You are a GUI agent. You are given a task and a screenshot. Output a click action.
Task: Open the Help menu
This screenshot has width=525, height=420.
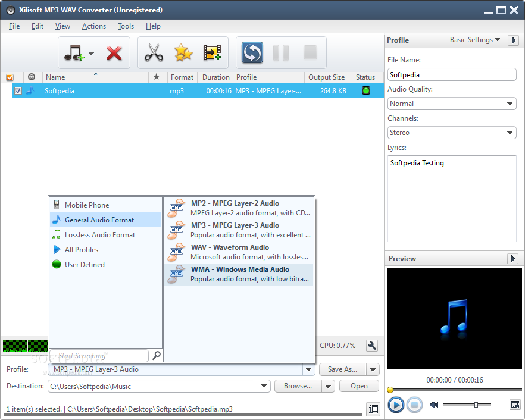coord(153,26)
